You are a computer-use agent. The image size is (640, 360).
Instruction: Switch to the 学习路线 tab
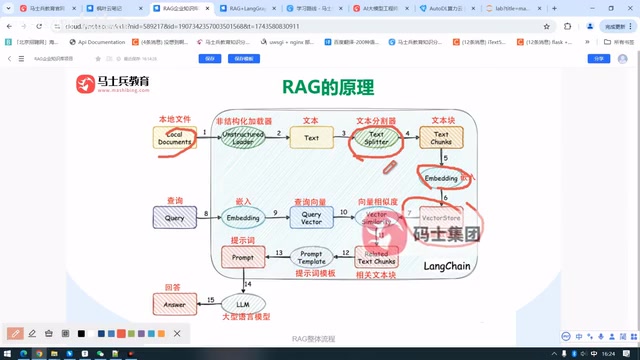click(x=313, y=8)
